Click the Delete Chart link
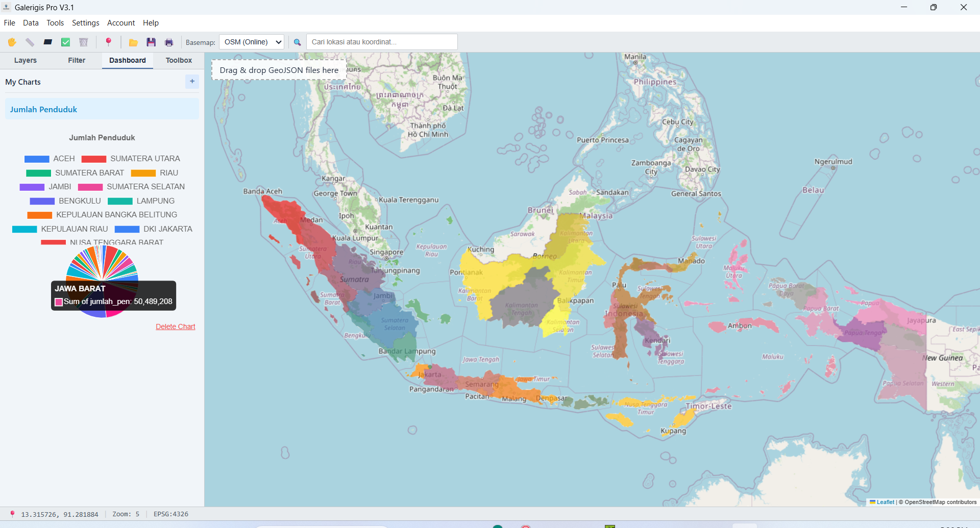The width and height of the screenshot is (980, 528). tap(175, 326)
